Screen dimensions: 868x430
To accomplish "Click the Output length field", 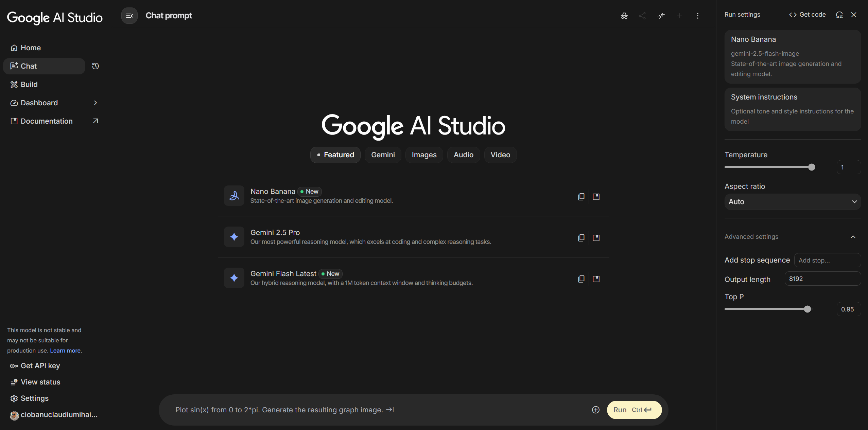I will coord(822,279).
